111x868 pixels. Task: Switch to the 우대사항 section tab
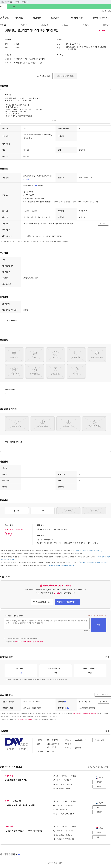point(45,25)
